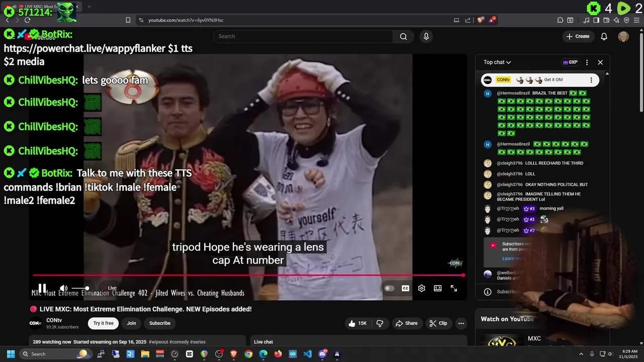The width and height of the screenshot is (644, 362).
Task: Open Brave Leo AI sparkle icon
Action: (617, 20)
